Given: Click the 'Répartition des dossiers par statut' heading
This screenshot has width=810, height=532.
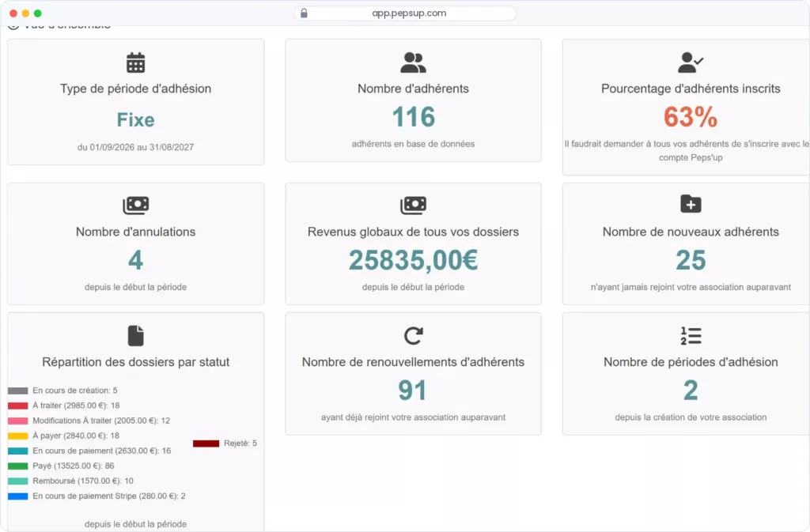Looking at the screenshot, I should point(136,362).
